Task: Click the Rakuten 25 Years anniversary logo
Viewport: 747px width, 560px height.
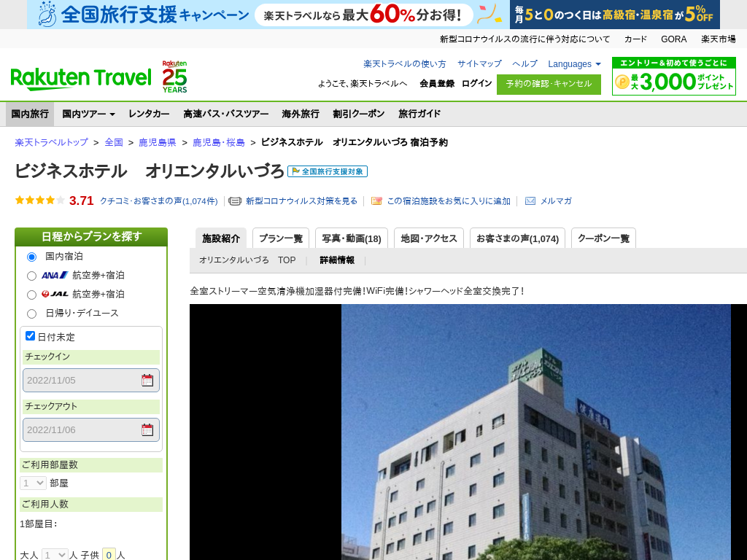Action: (174, 76)
